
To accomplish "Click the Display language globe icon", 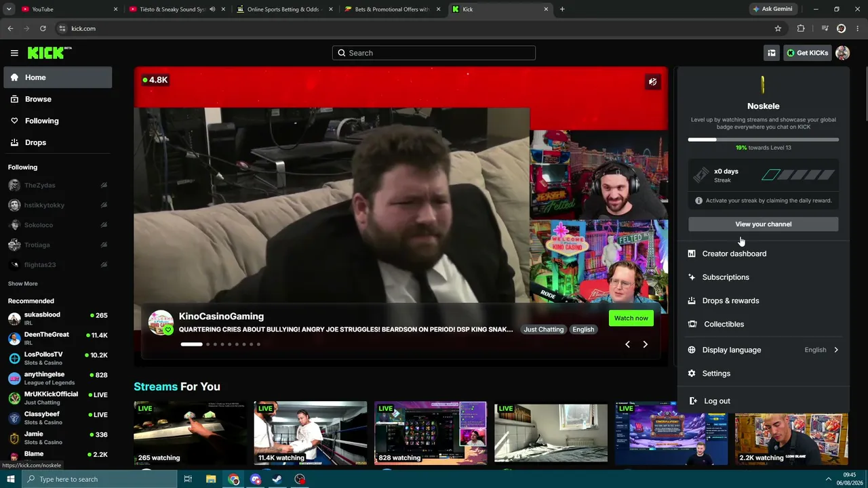I will click(692, 350).
